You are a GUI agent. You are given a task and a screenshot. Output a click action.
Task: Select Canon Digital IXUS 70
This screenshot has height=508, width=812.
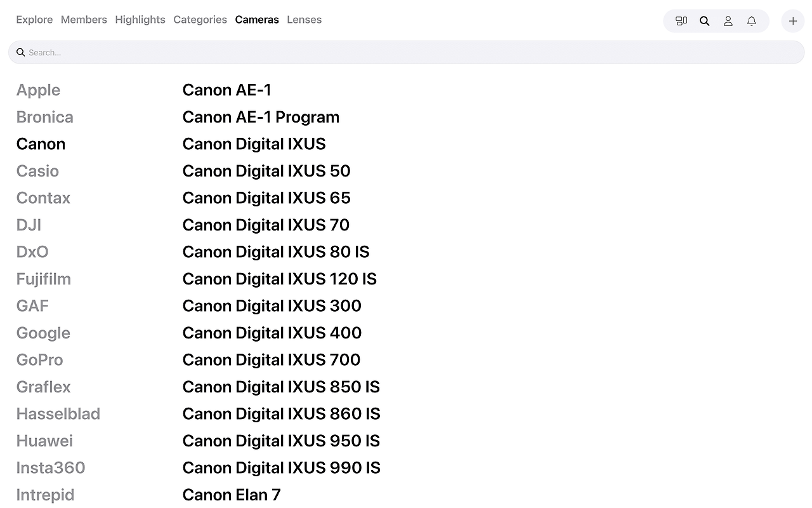(266, 225)
